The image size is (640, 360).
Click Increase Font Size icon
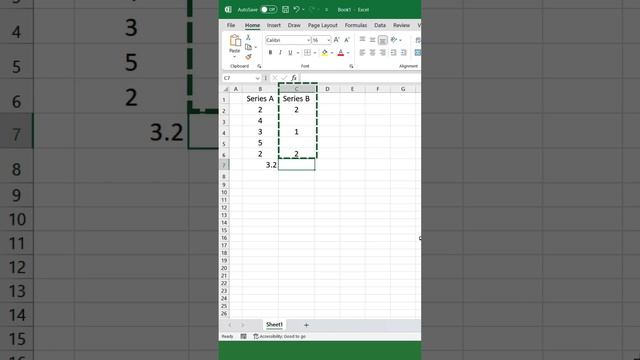pyautogui.click(x=336, y=40)
